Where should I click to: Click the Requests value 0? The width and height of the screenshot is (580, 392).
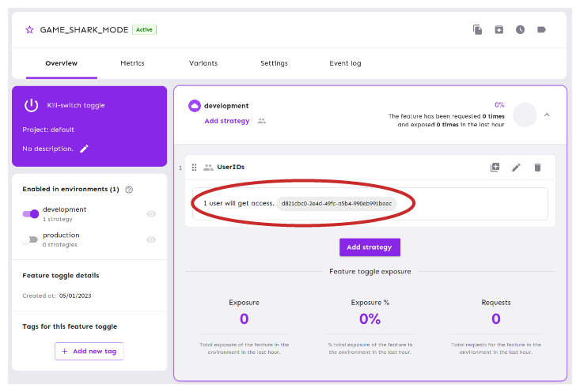[x=496, y=318]
